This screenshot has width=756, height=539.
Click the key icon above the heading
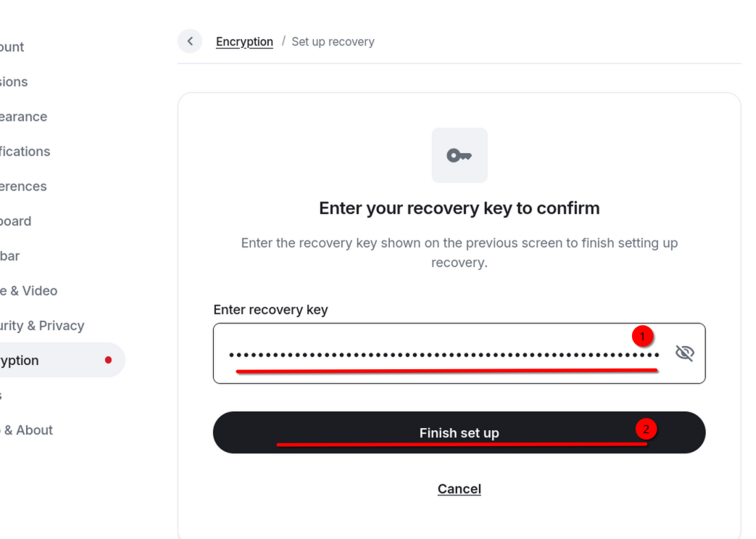pos(460,155)
